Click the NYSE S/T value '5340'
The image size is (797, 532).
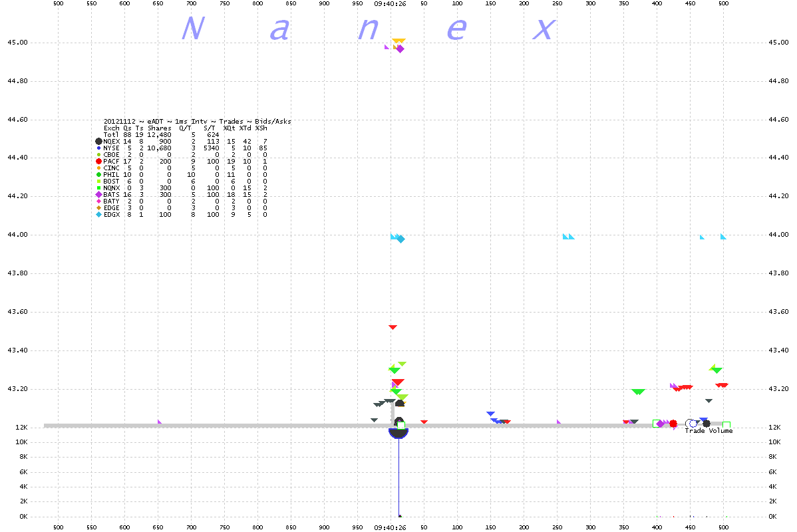click(212, 148)
